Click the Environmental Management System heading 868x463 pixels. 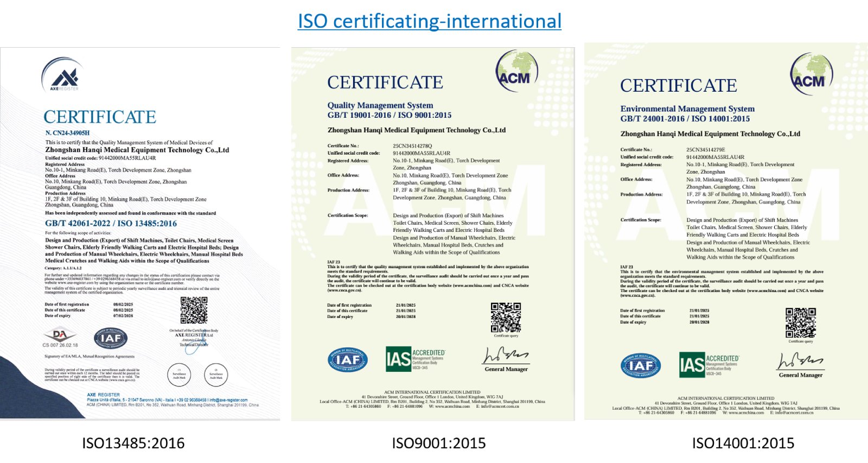687,109
